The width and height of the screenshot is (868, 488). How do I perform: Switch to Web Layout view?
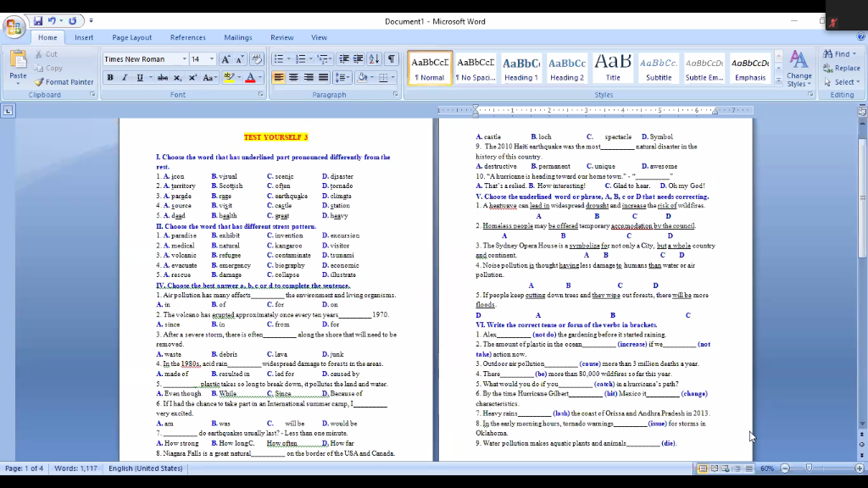coord(726,468)
